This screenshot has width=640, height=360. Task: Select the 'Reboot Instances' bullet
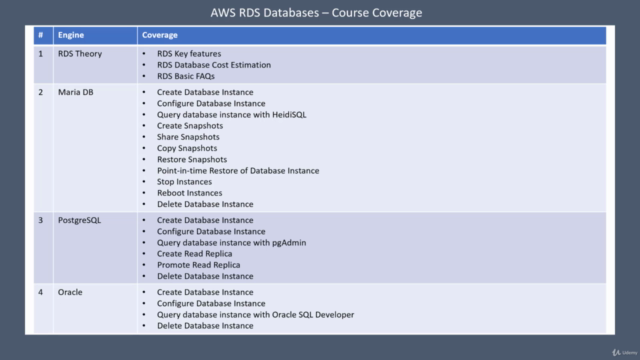(189, 193)
